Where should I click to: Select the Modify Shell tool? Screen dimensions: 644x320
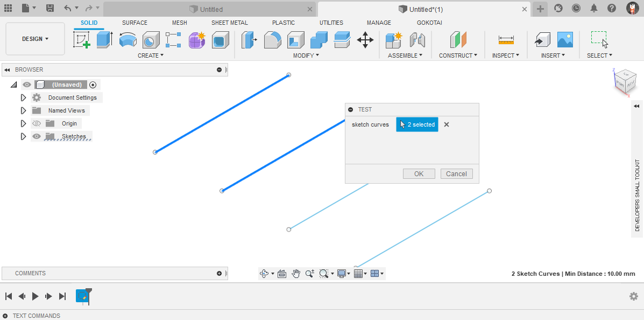tap(296, 40)
